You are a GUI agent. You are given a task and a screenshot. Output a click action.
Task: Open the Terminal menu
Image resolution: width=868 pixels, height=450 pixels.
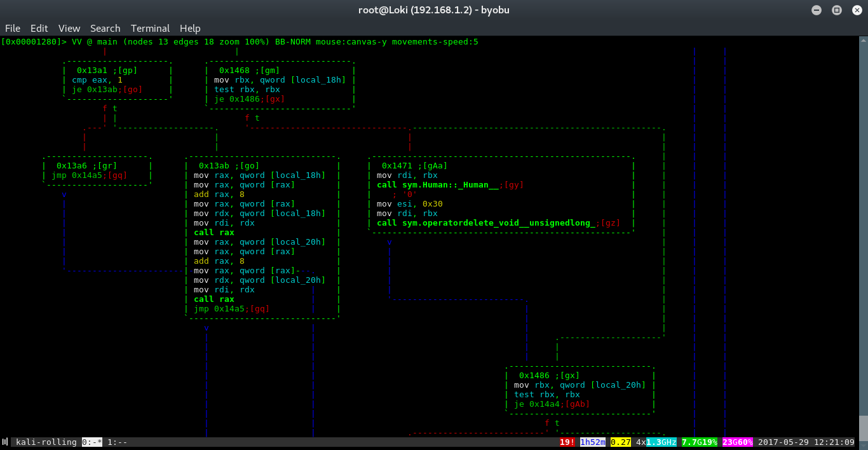[x=150, y=28]
